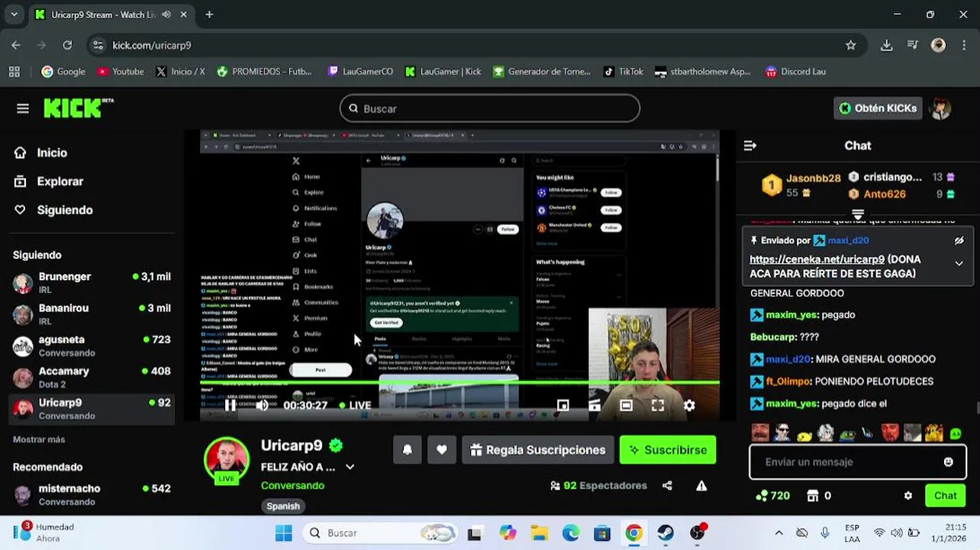The width and height of the screenshot is (980, 550).
Task: Open a new Chrome tab
Action: 209,15
